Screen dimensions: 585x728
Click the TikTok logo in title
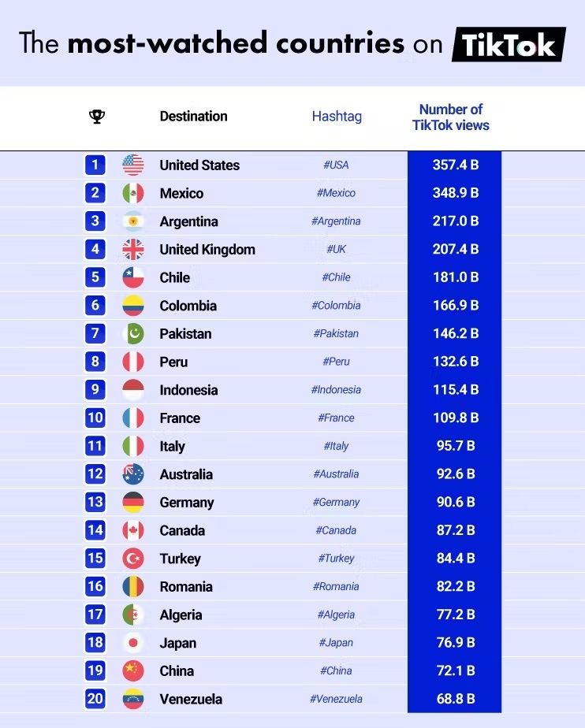click(x=509, y=45)
